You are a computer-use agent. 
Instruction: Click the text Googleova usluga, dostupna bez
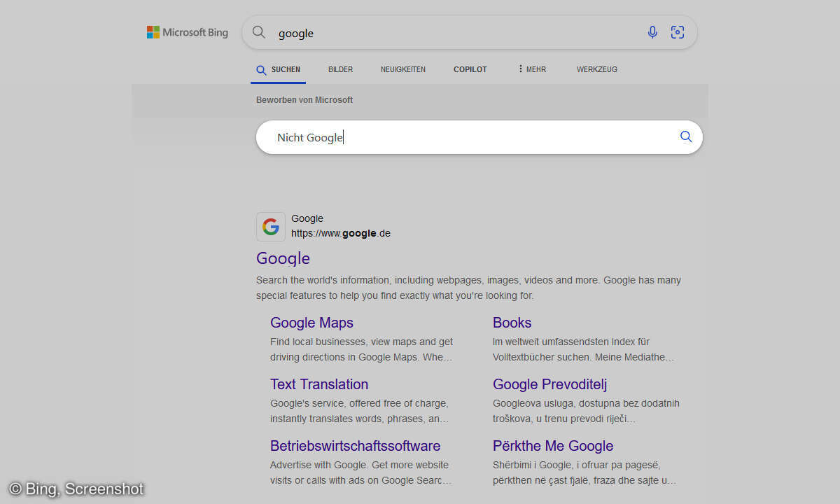click(586, 411)
